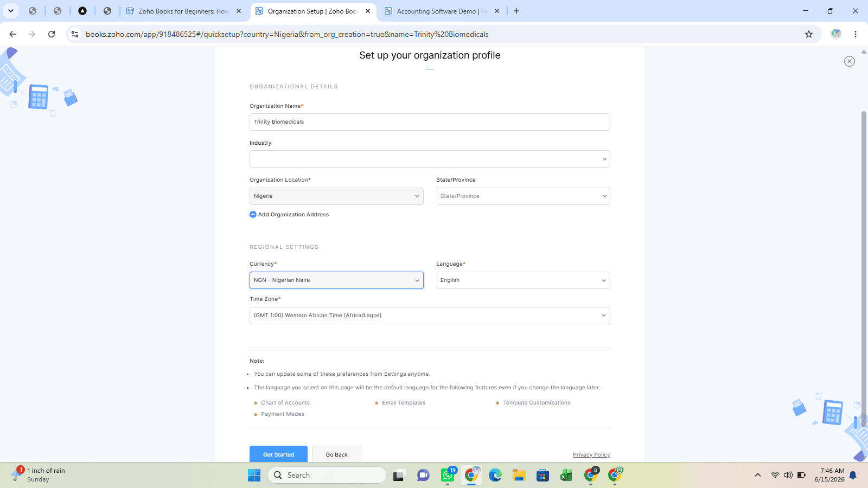Switch to Zoho Books for Beginners tab

pos(183,11)
